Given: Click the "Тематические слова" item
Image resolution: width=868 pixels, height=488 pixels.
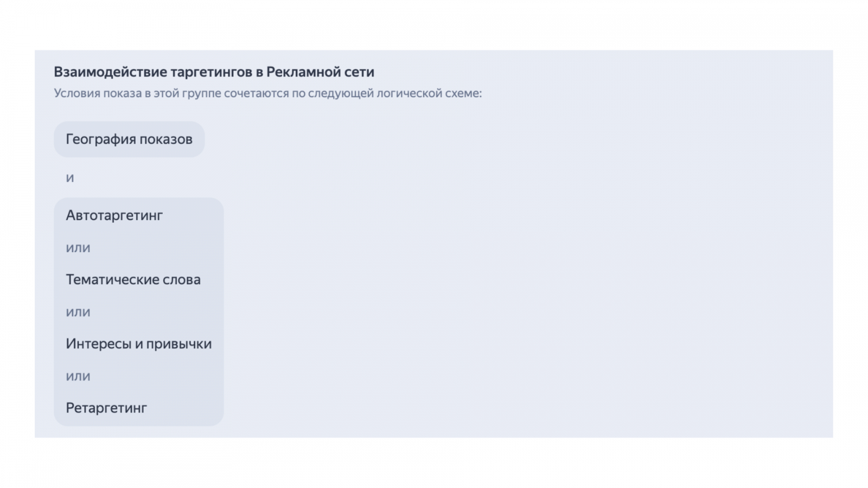Looking at the screenshot, I should (x=133, y=280).
